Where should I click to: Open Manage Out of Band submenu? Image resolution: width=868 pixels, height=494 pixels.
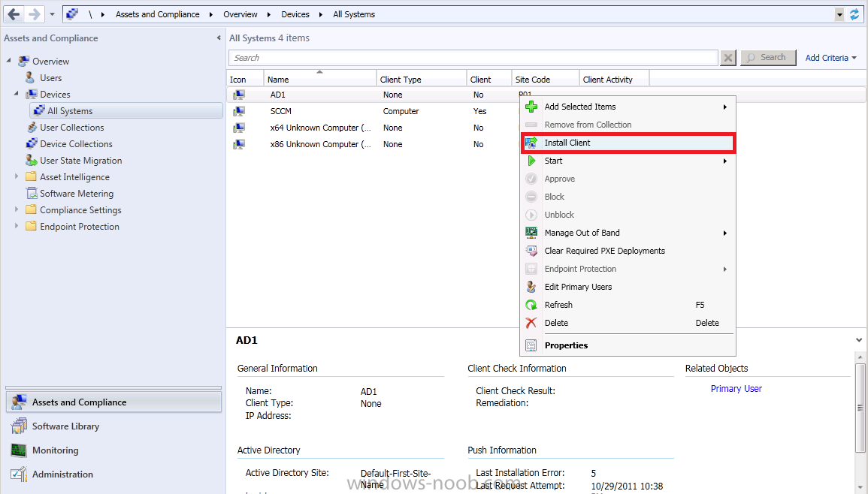pyautogui.click(x=628, y=233)
